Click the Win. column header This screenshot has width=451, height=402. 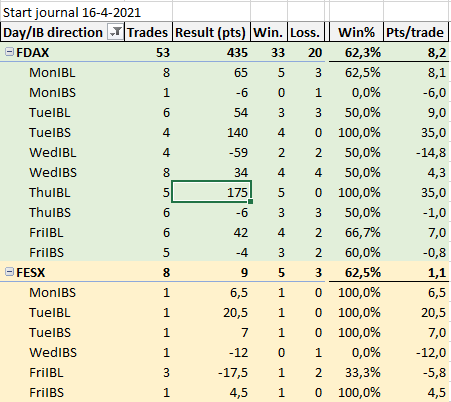click(268, 32)
